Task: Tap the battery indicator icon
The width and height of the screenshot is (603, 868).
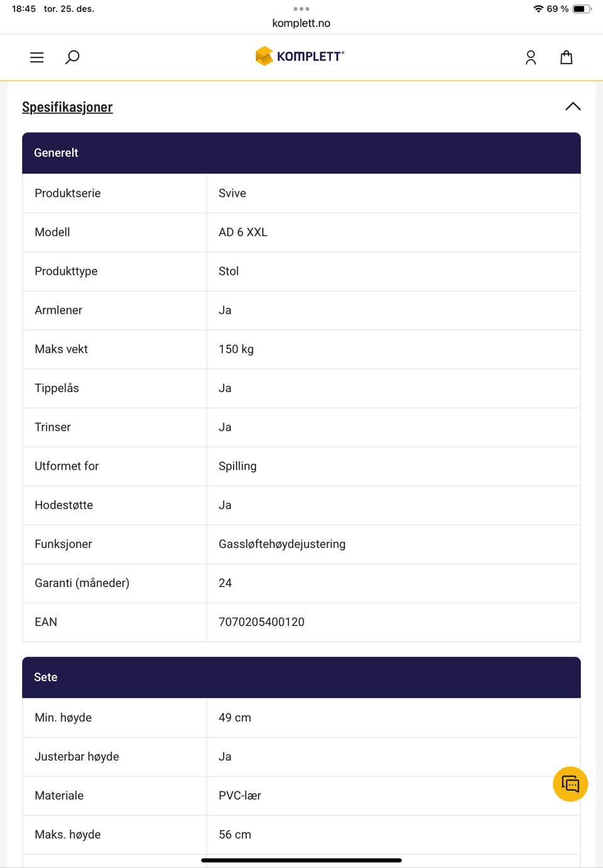Action: [x=581, y=9]
